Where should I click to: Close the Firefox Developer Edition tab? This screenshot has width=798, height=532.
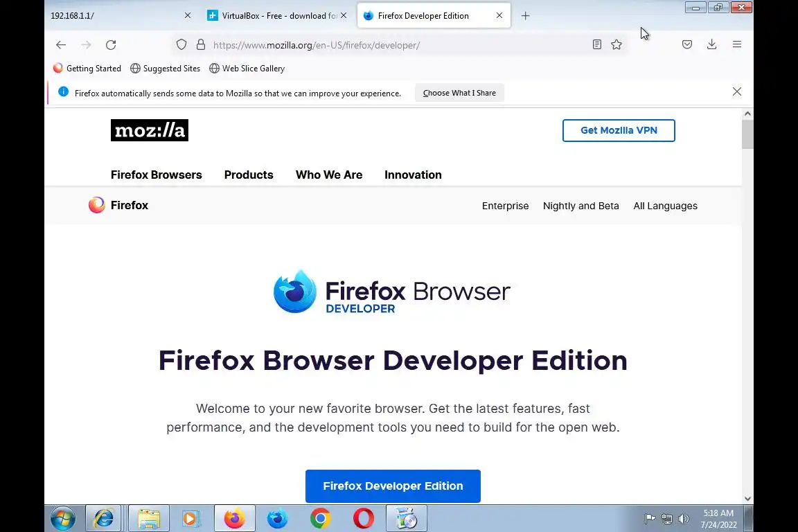(499, 16)
